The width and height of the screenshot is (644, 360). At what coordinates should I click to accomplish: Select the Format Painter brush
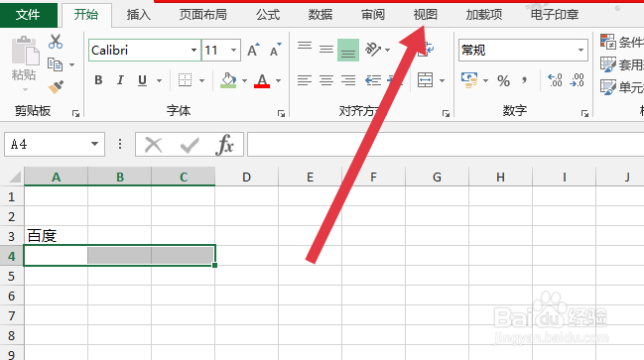(x=56, y=86)
